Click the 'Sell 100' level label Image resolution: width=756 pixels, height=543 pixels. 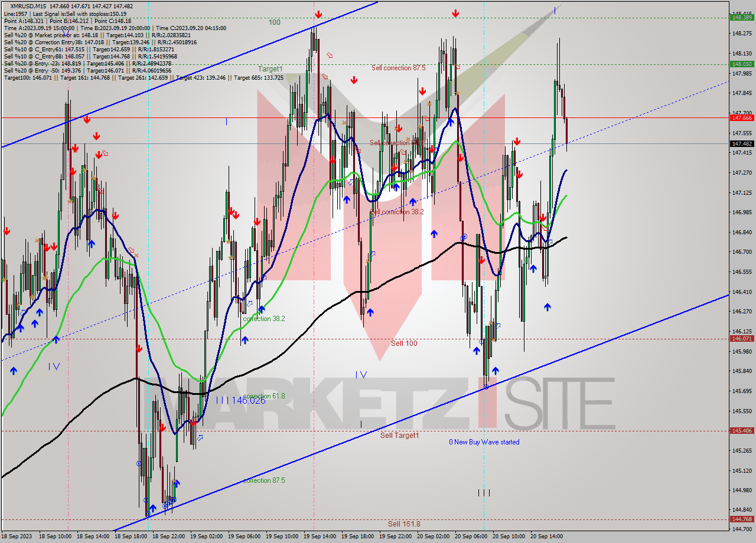click(404, 343)
